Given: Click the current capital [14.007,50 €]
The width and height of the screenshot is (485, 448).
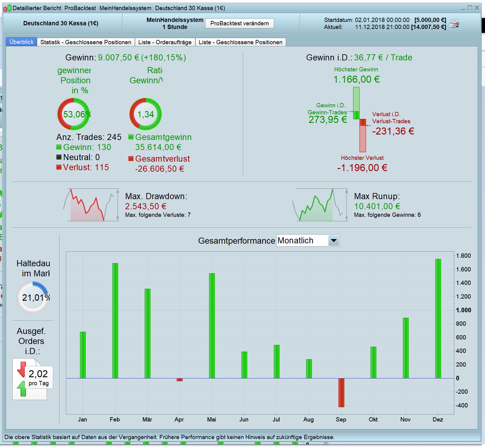Looking at the screenshot, I should [429, 27].
